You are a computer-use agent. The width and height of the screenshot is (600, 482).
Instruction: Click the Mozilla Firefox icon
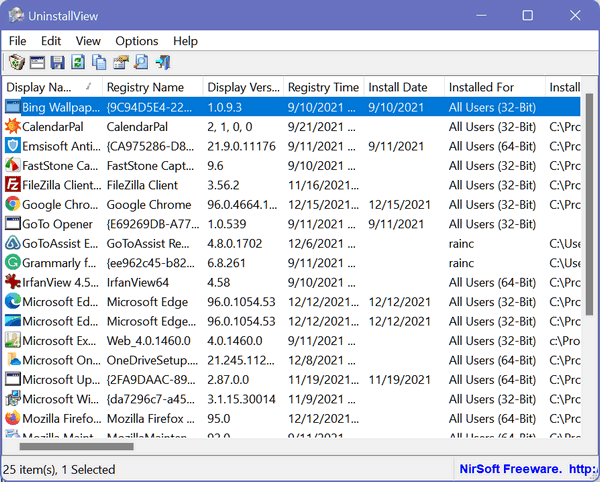pos(13,418)
